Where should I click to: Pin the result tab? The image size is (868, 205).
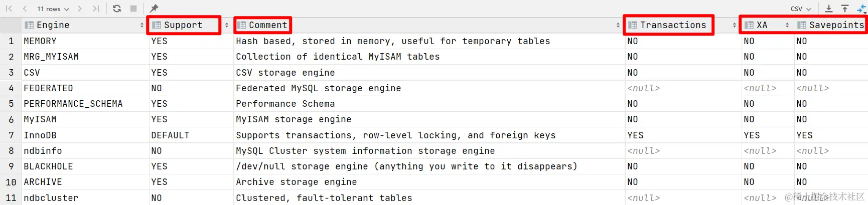(x=154, y=9)
